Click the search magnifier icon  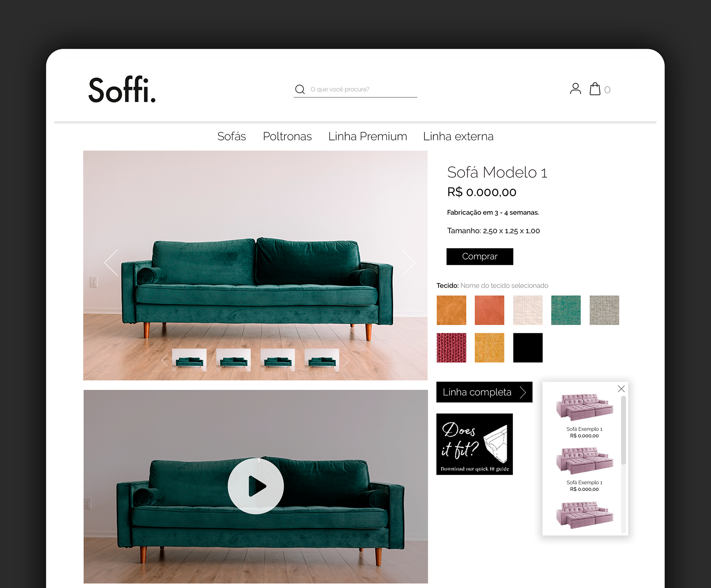[300, 89]
